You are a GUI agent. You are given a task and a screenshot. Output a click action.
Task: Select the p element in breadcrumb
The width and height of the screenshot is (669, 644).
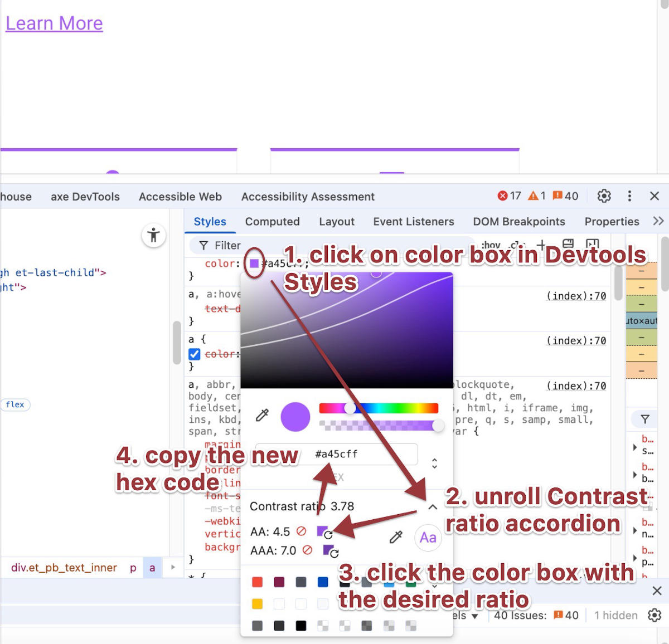click(x=133, y=568)
